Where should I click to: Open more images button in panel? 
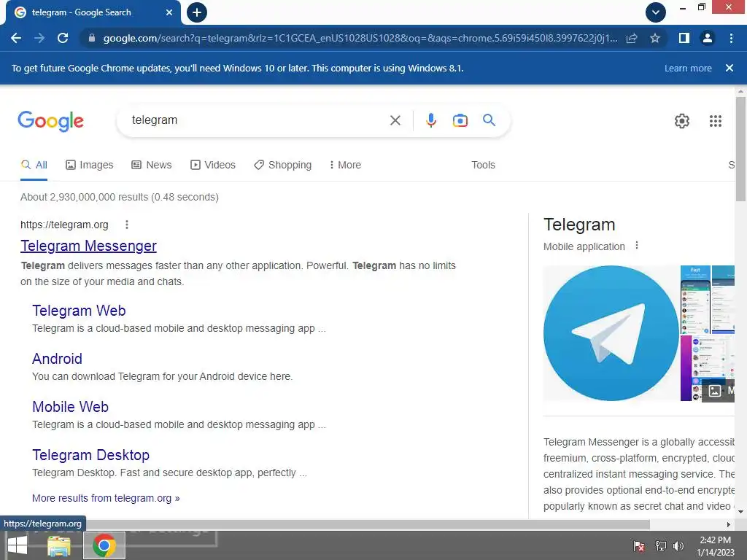(x=719, y=391)
